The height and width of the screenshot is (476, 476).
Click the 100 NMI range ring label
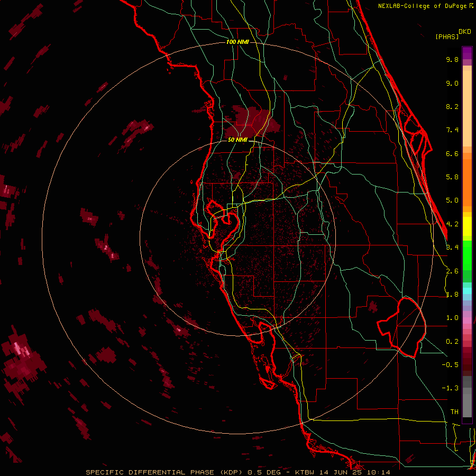coord(237,42)
